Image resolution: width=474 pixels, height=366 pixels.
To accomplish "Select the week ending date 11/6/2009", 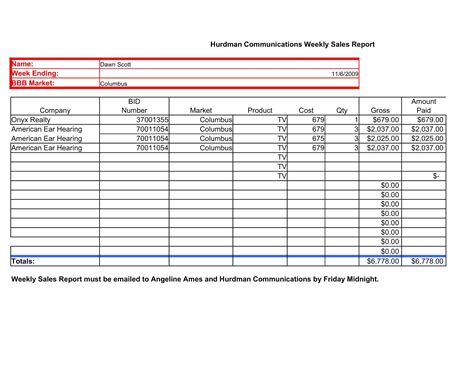I will pos(345,74).
